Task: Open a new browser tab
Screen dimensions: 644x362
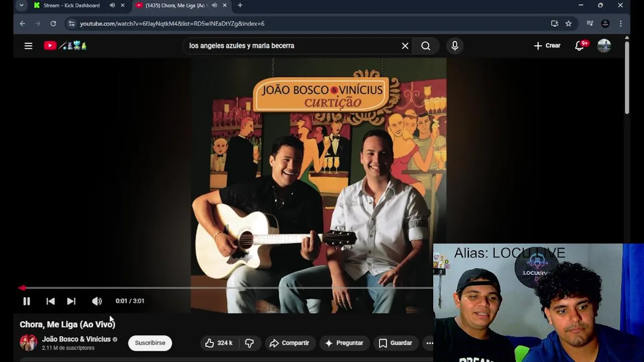Action: point(240,6)
